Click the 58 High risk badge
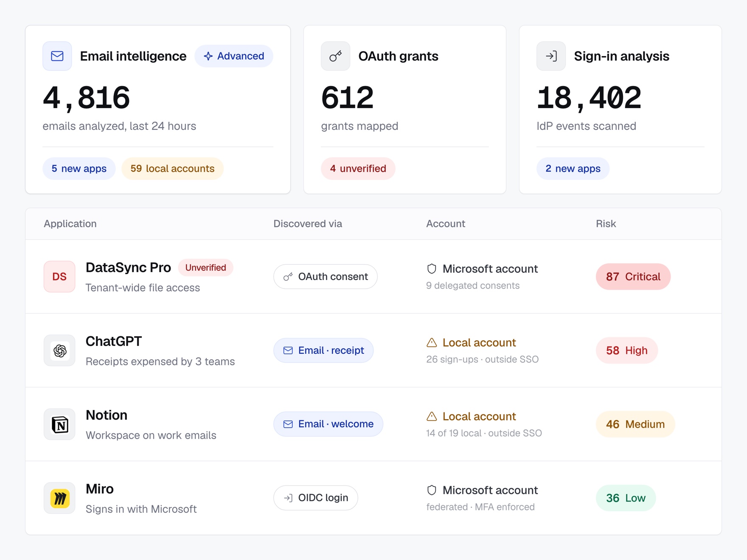The height and width of the screenshot is (560, 747). 627,350
